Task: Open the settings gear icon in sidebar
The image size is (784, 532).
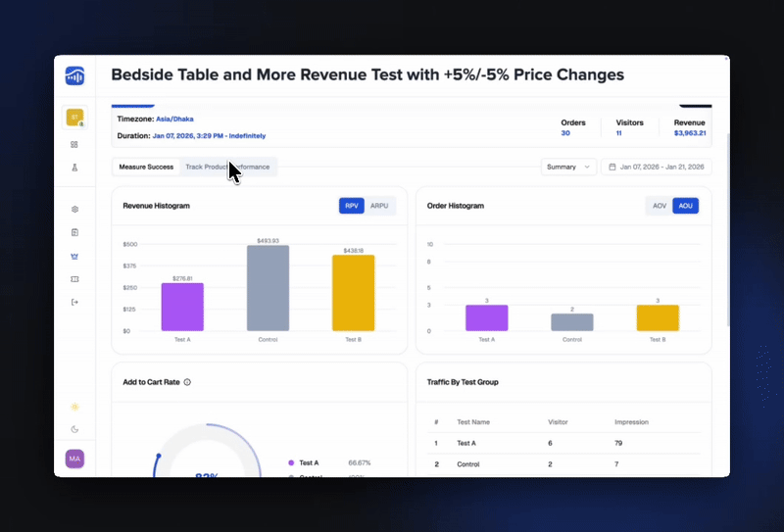Action: 74,210
